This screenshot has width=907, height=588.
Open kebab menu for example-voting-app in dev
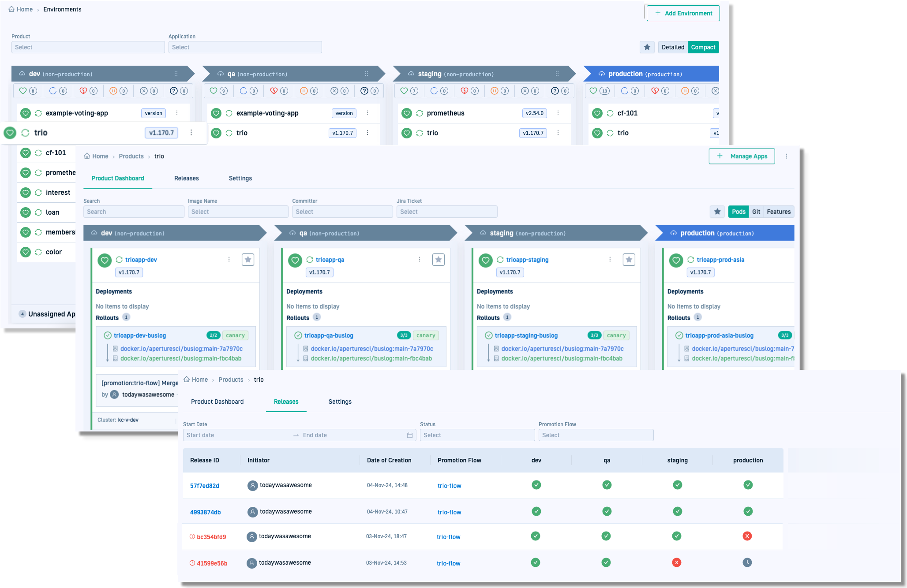pos(177,113)
